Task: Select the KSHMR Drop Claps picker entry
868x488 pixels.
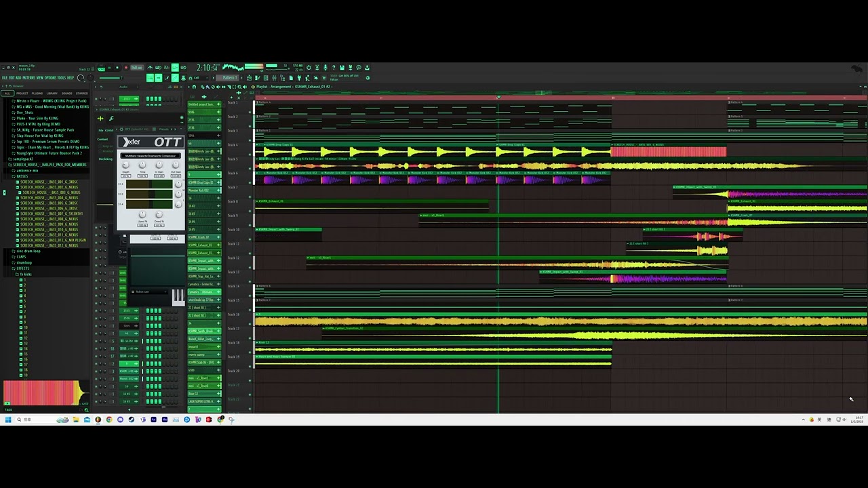Action: point(205,182)
